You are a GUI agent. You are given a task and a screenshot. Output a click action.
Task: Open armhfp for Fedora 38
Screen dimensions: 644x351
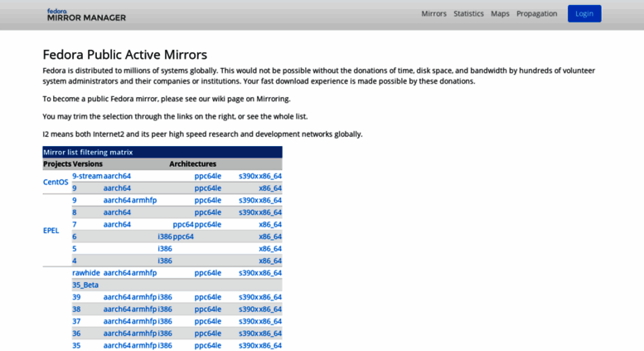point(144,310)
